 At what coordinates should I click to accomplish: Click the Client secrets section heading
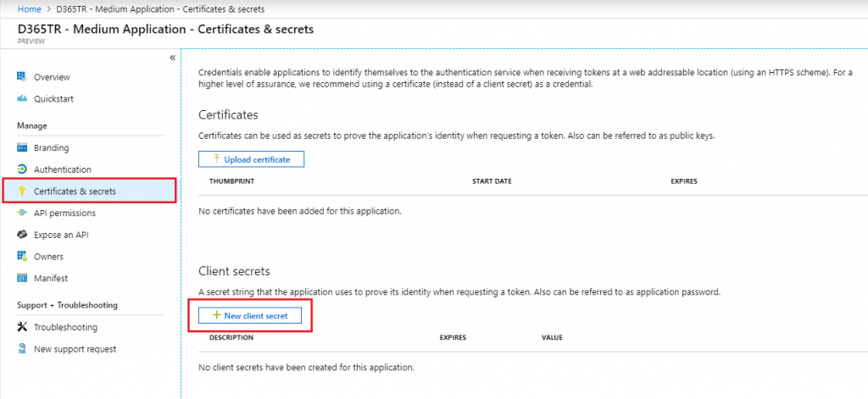234,271
